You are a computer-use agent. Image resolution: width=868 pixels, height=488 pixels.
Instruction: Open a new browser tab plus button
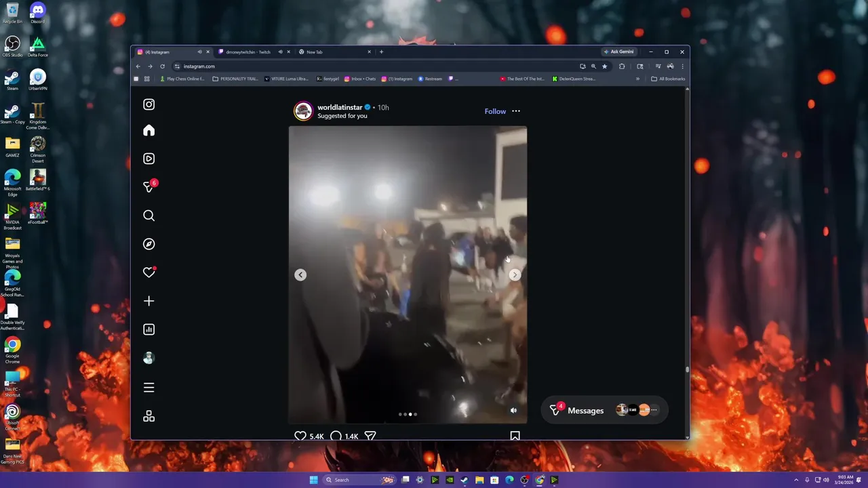tap(381, 52)
